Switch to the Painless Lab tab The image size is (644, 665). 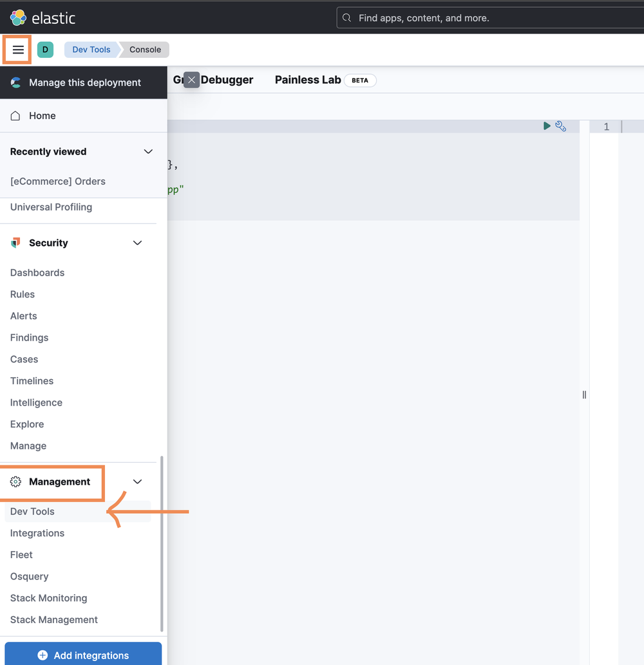(x=308, y=80)
